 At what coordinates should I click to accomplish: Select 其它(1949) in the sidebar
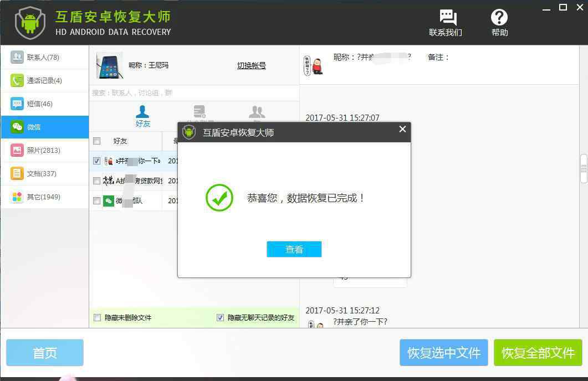point(45,197)
